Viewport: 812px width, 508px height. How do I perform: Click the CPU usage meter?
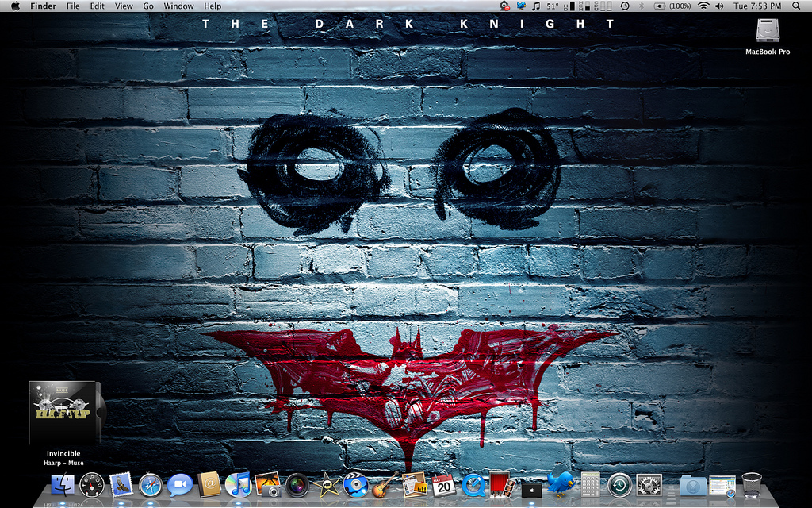point(603,6)
